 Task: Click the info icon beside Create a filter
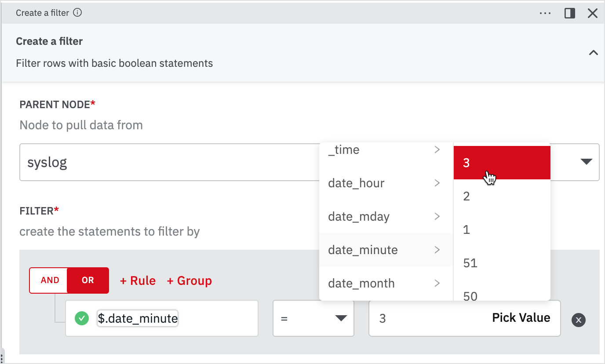pyautogui.click(x=77, y=13)
